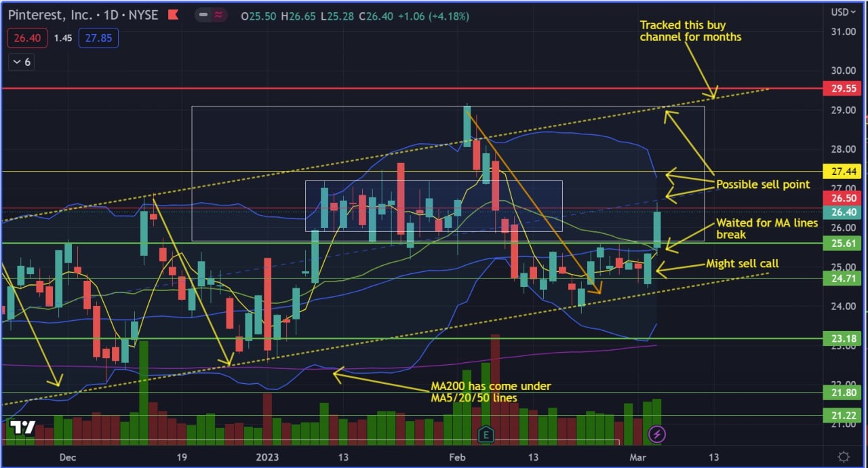Click the Dec label on time axis

coord(67,457)
